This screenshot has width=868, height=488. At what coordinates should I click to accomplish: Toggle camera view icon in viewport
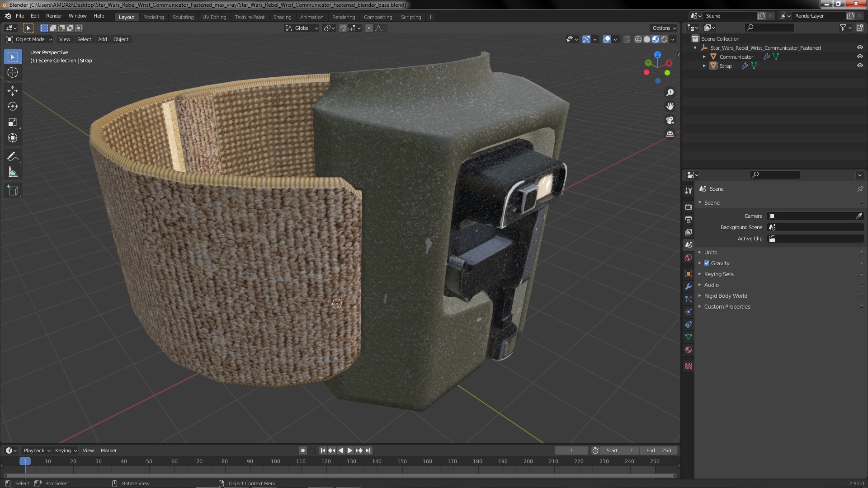670,120
